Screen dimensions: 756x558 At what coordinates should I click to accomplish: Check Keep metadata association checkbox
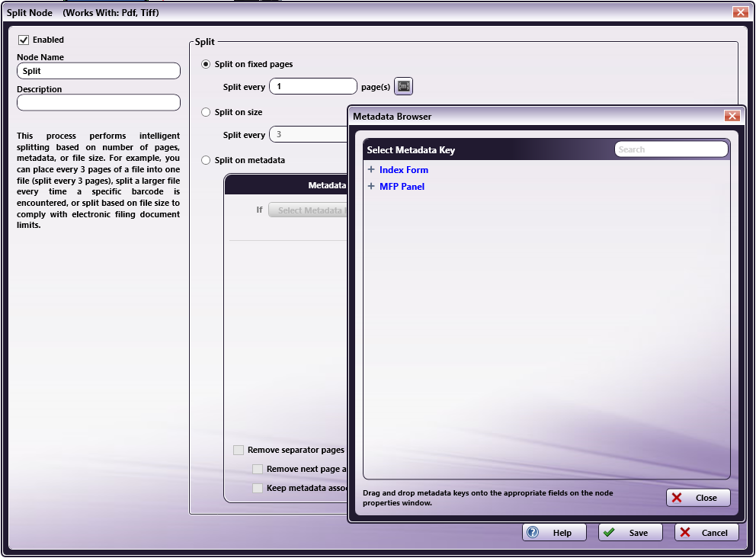pyautogui.click(x=258, y=488)
